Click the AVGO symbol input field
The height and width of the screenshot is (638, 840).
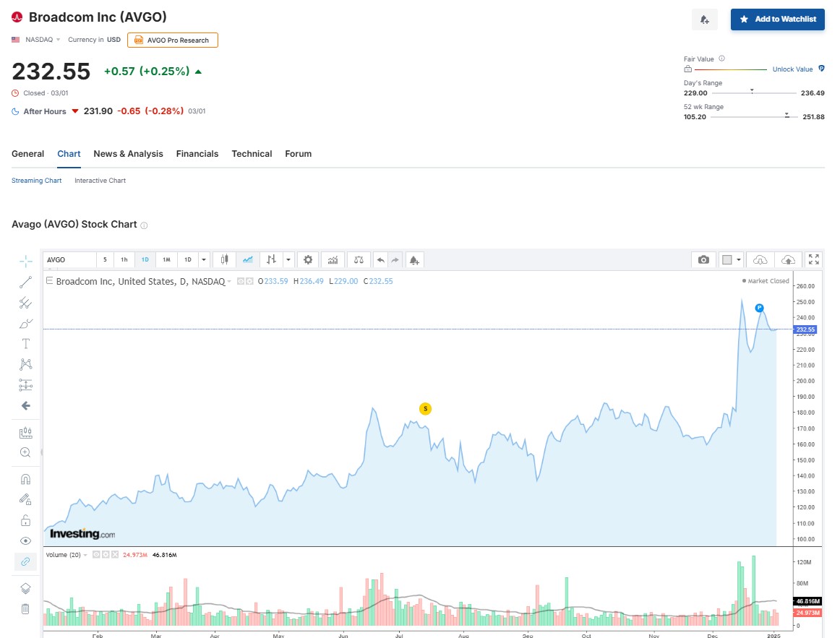(69, 259)
